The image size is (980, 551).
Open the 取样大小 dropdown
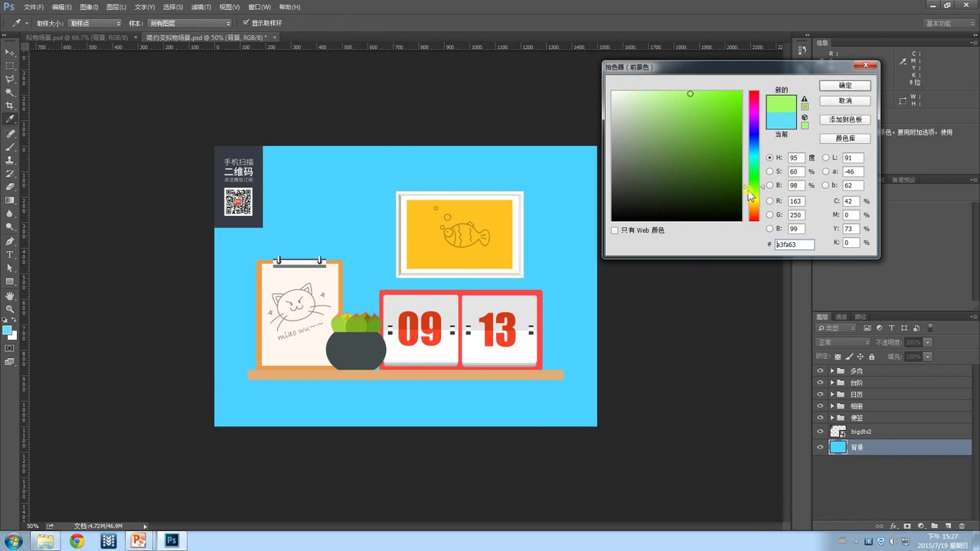[x=94, y=23]
